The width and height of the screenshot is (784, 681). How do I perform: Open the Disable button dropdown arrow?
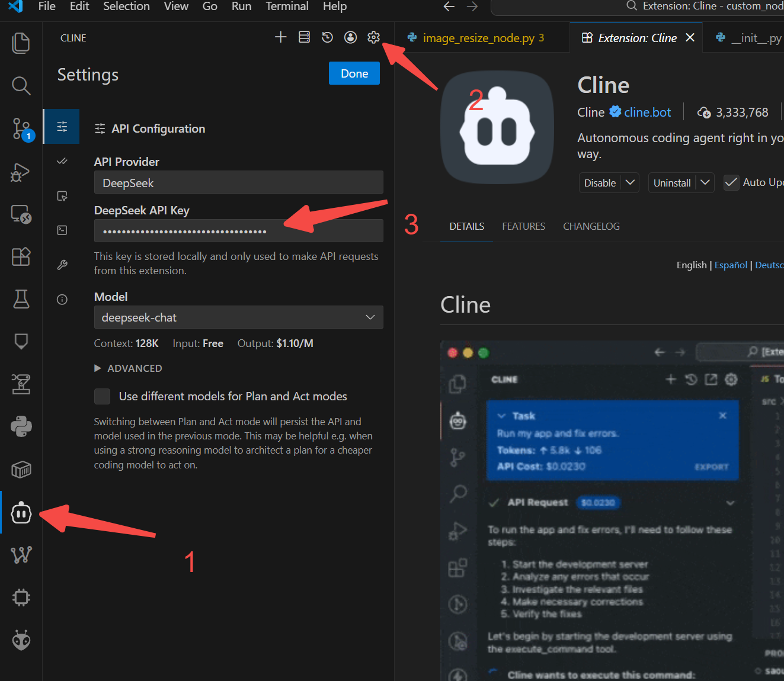tap(630, 182)
